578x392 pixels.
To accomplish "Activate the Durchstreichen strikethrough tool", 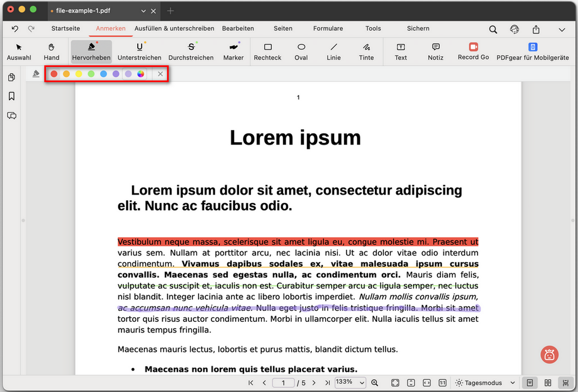I will 191,51.
